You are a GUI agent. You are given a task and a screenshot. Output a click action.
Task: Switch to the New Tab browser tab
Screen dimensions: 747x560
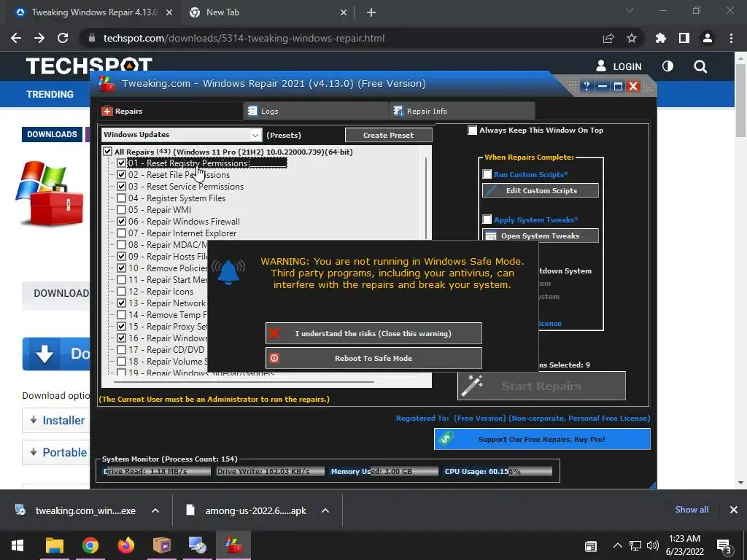[x=267, y=12]
